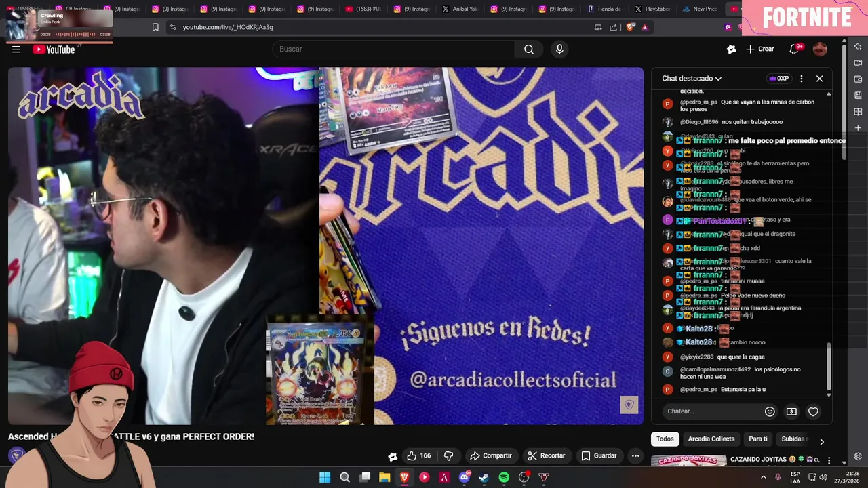Open YouTube notifications bell
Screen dimensions: 868x488
point(794,49)
